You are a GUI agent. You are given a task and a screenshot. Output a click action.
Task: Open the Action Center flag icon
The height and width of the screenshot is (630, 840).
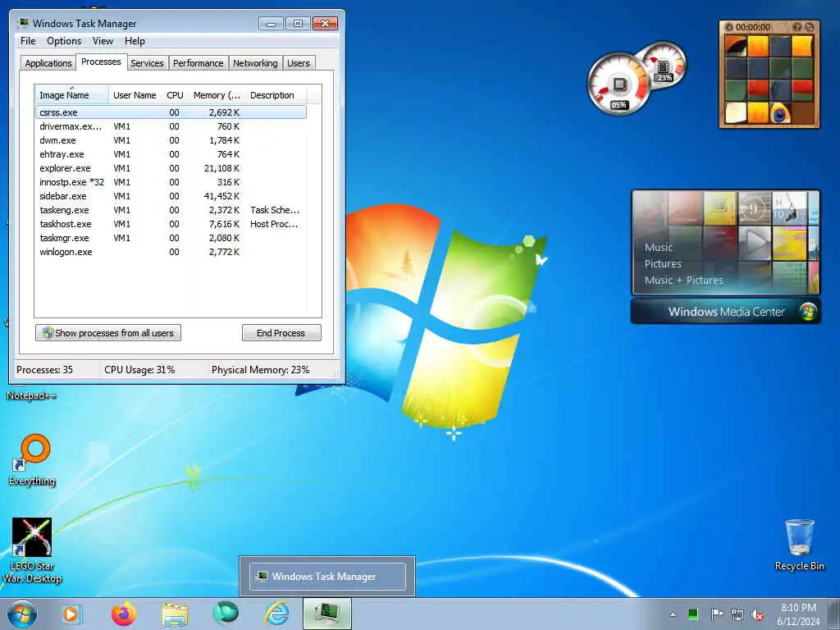[716, 614]
